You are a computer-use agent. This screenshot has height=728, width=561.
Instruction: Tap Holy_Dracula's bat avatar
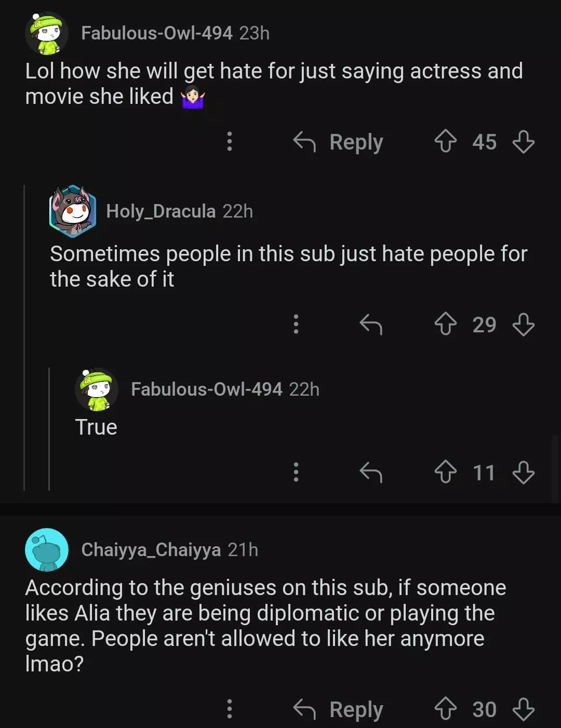coord(73,211)
